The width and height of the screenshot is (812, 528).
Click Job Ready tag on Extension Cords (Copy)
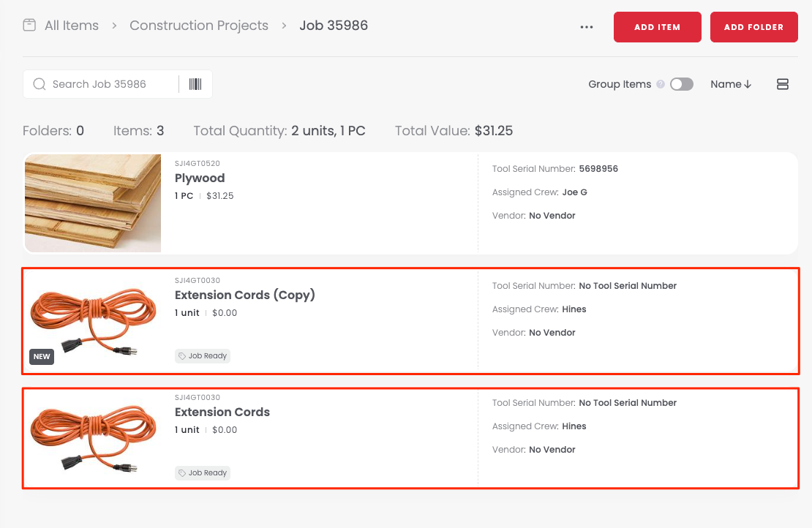[x=203, y=356]
